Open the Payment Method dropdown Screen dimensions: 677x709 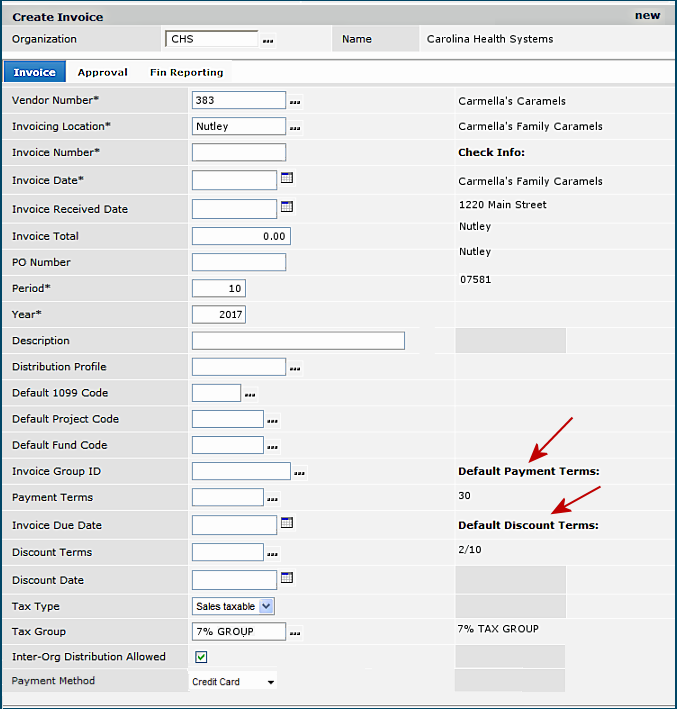270,682
